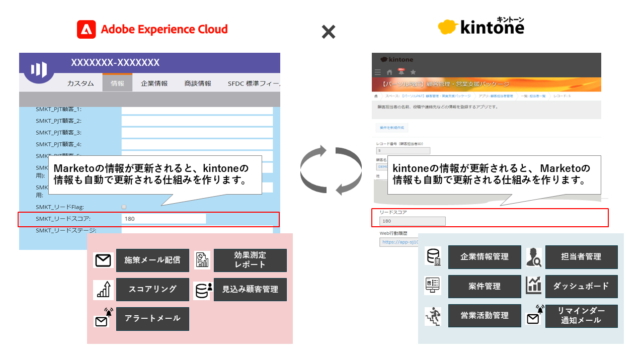This screenshot has width=644, height=362.
Task: Click the small breadcrumb home icon in kintone
Action: click(376, 96)
